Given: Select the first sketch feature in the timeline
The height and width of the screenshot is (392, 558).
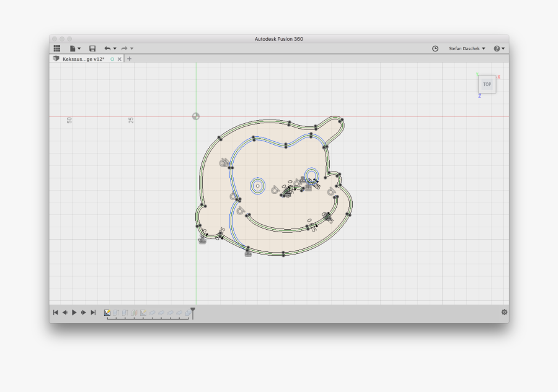Looking at the screenshot, I should click(107, 313).
